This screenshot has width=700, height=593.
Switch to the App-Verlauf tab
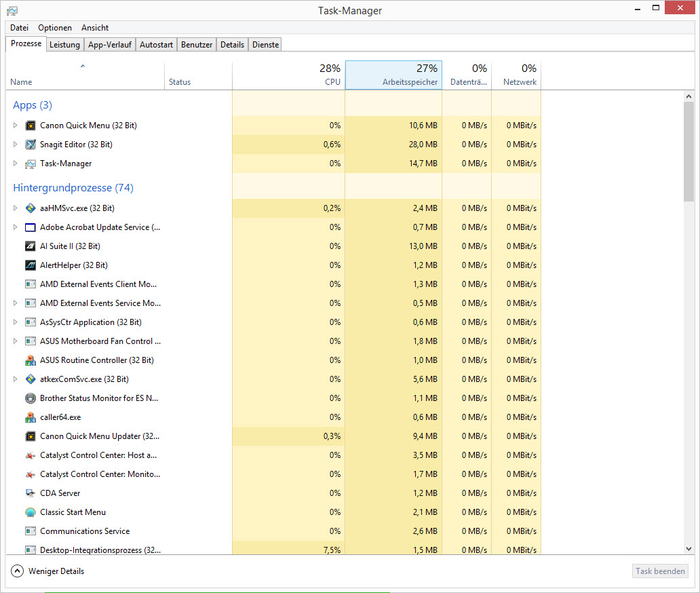(110, 45)
